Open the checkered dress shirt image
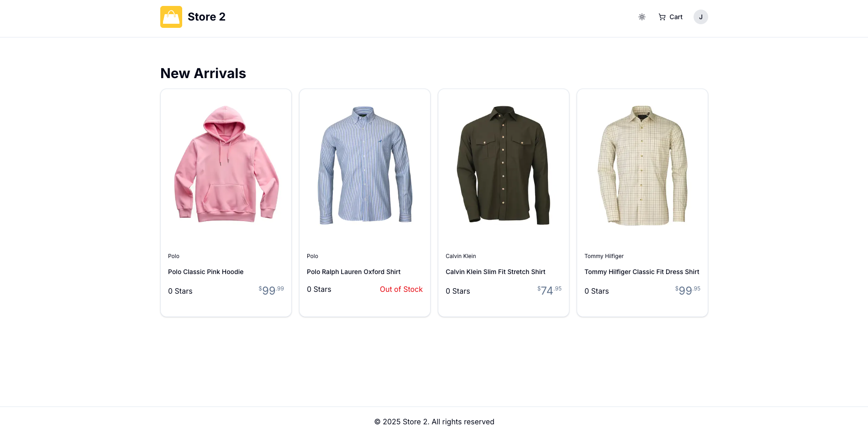 pos(642,165)
